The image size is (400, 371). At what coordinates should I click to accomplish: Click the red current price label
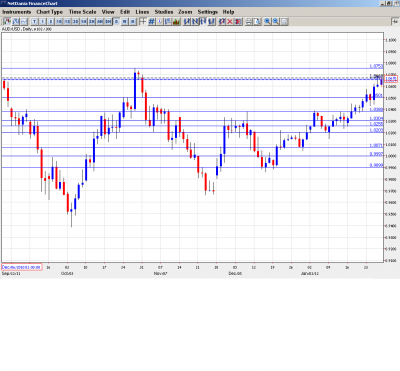click(x=391, y=79)
